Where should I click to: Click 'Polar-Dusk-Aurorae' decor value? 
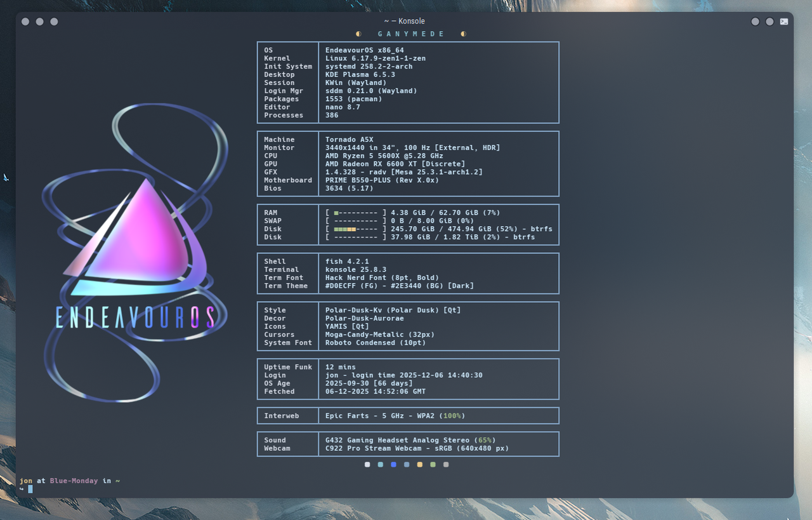(365, 318)
